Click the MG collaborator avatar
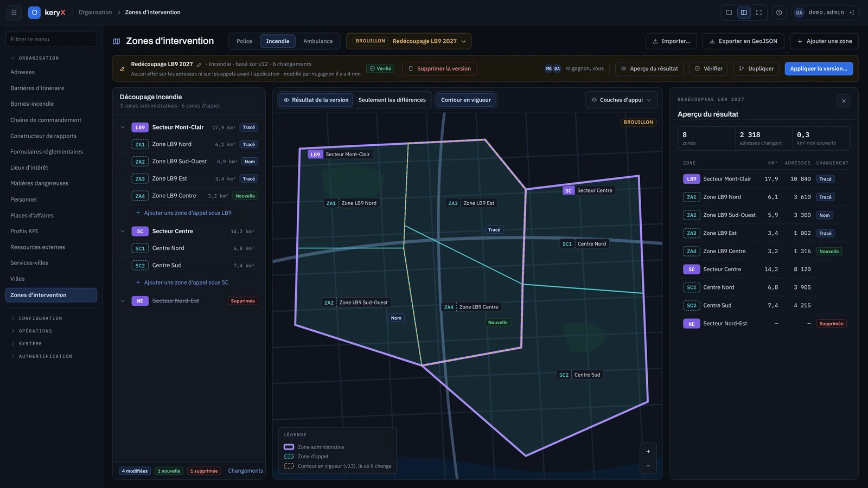Viewport: 868px width, 488px height. coord(549,69)
